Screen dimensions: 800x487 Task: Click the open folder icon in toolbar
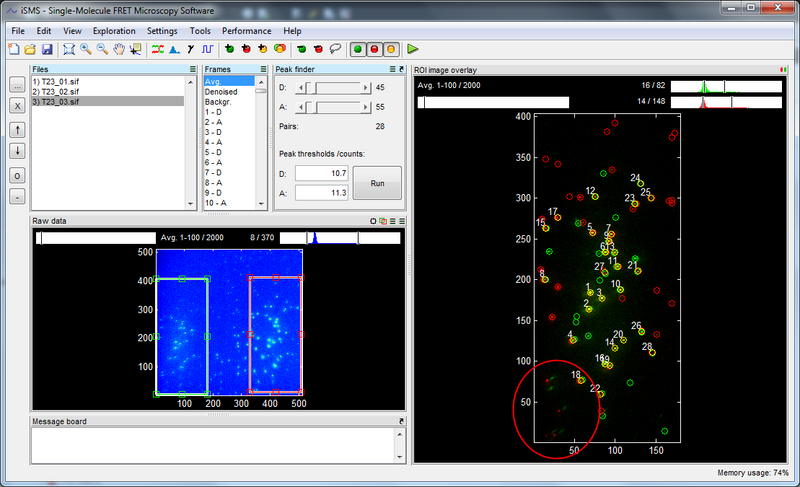(x=32, y=48)
